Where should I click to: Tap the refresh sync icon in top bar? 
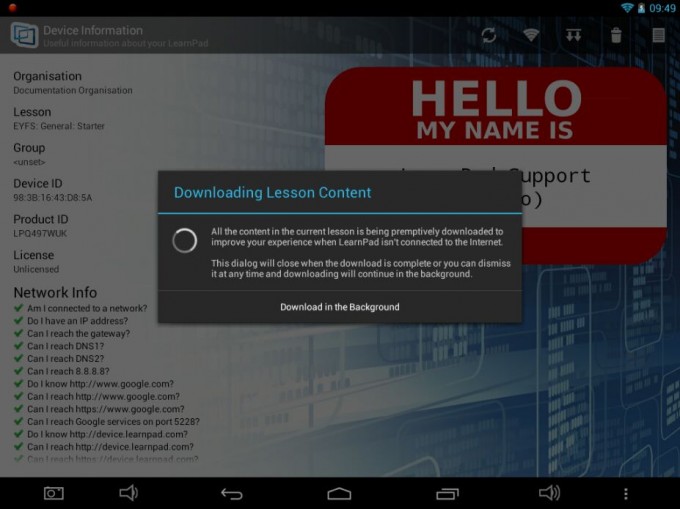tap(489, 35)
